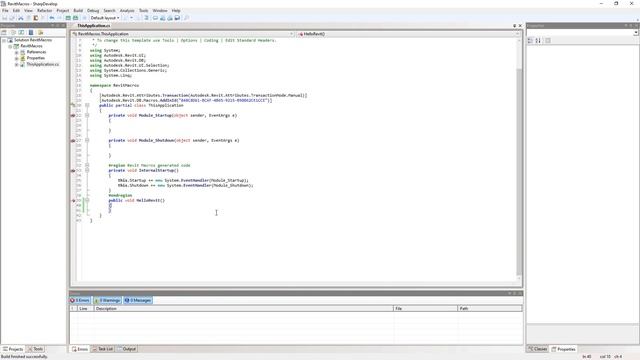Click the Properties pad categorized sort icon
Screen dimensions: 640x360
click(530, 40)
